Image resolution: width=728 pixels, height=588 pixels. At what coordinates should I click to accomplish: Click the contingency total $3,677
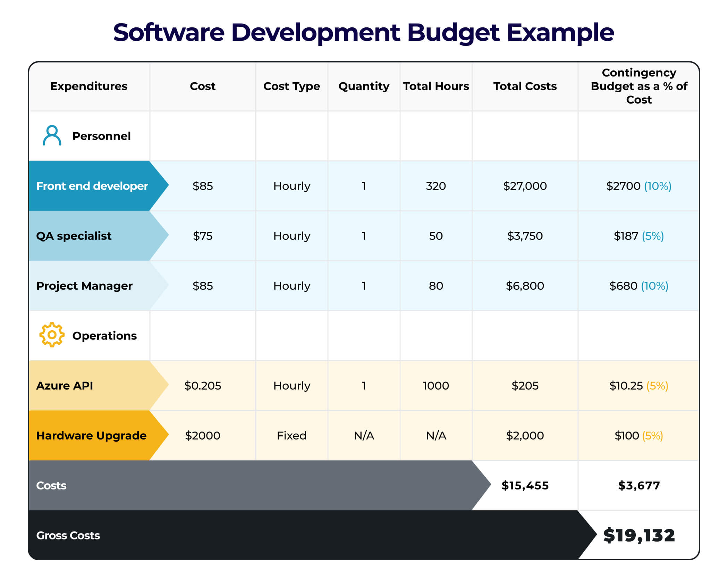(638, 485)
